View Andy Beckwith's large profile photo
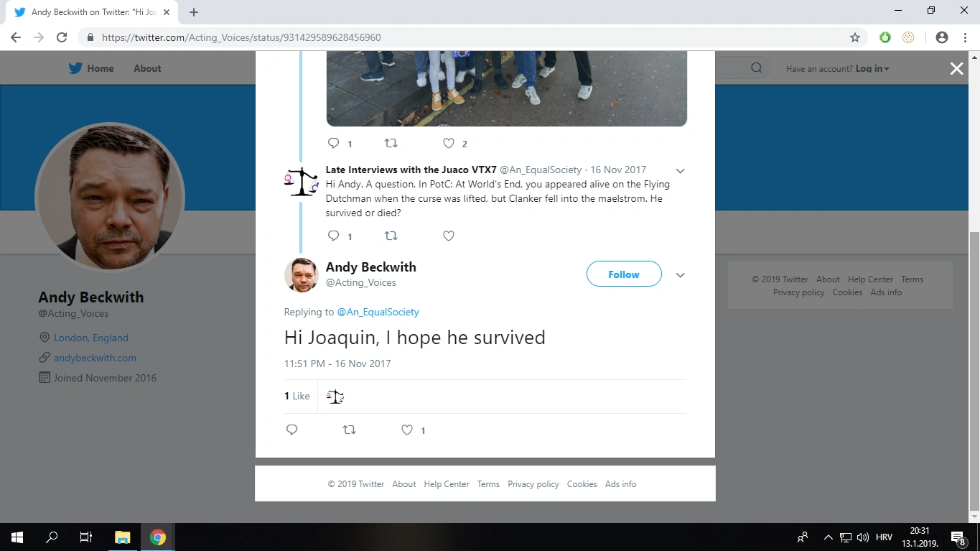This screenshot has height=551, width=980. (110, 196)
